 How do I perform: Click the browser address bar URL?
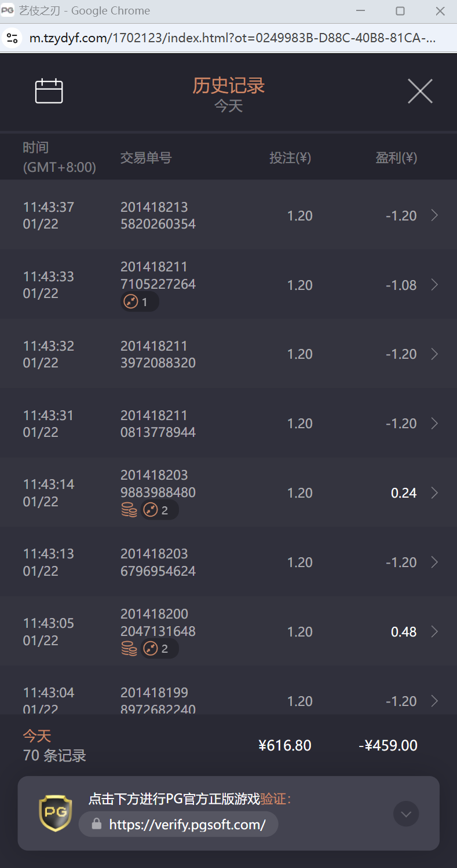coord(232,39)
